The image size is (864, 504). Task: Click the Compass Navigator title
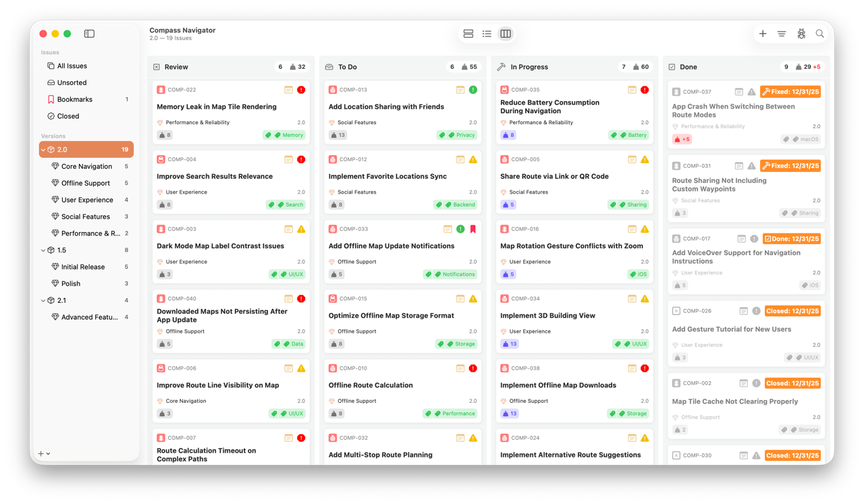pyautogui.click(x=182, y=30)
